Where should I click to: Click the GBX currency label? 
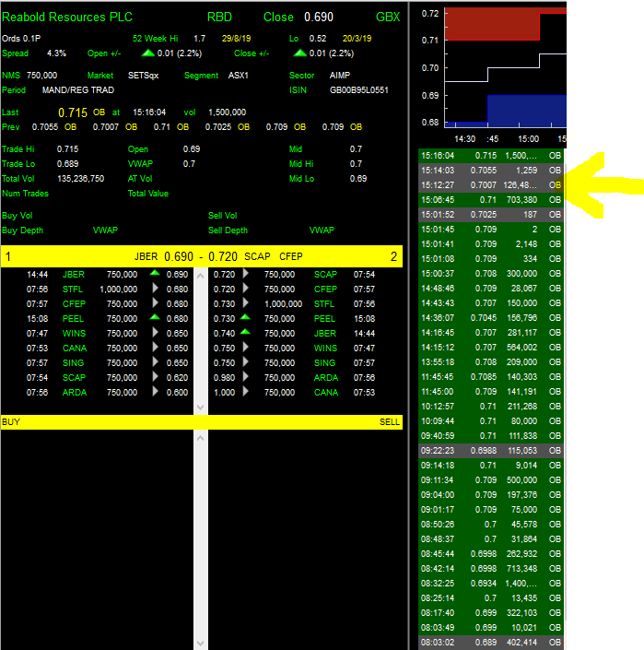coord(388,17)
